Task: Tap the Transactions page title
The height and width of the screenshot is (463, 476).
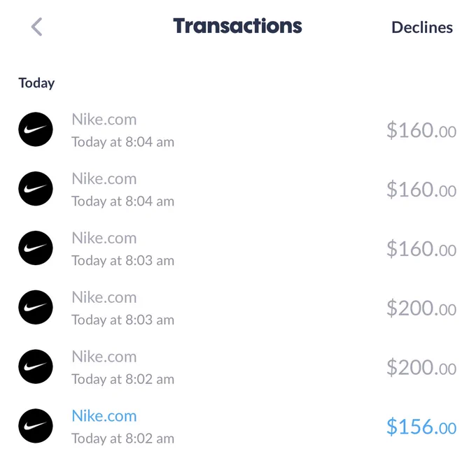Action: (238, 26)
